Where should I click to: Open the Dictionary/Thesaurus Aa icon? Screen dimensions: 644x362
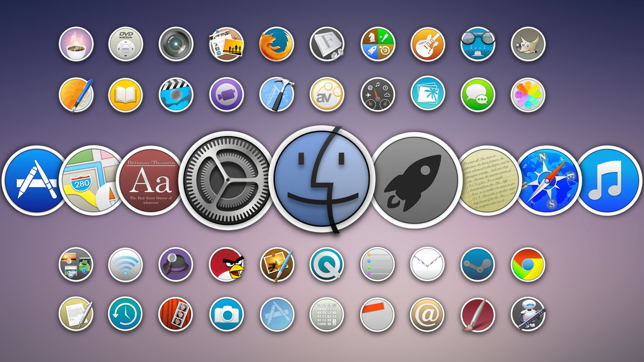(x=150, y=180)
